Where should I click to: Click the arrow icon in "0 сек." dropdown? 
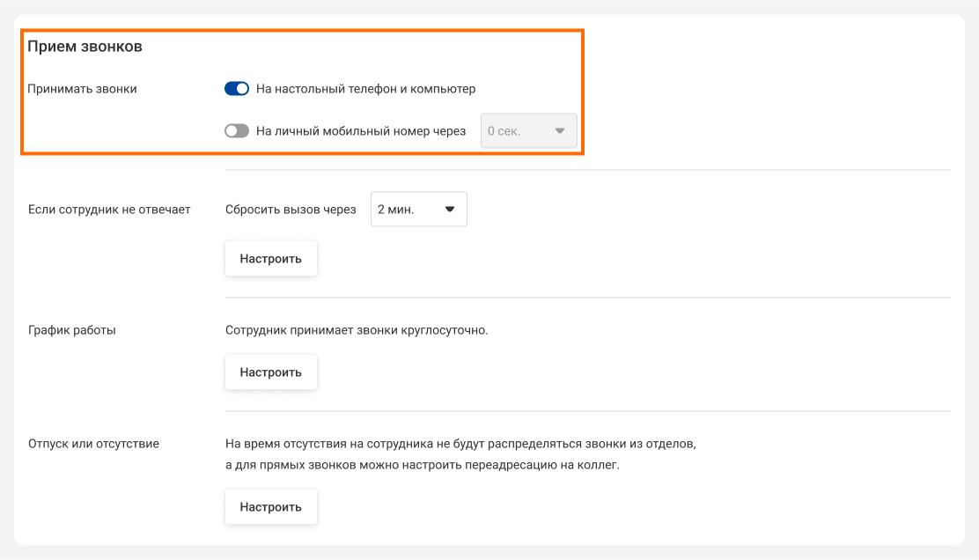[559, 131]
